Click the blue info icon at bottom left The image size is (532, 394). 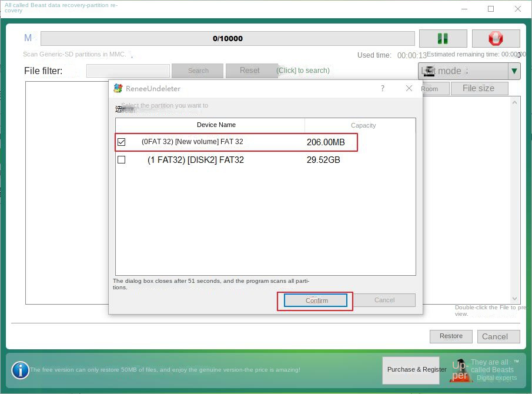(x=21, y=370)
